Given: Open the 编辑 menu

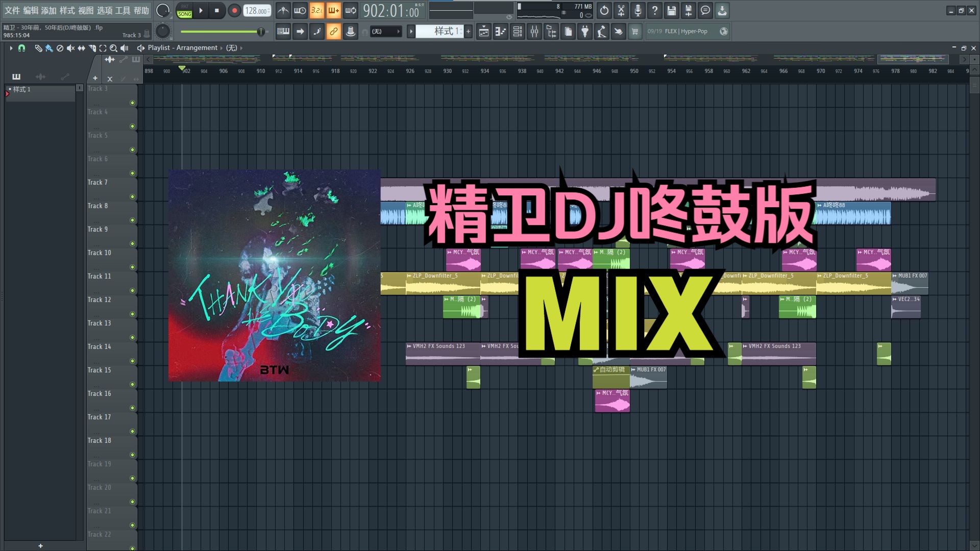Looking at the screenshot, I should 31,10.
